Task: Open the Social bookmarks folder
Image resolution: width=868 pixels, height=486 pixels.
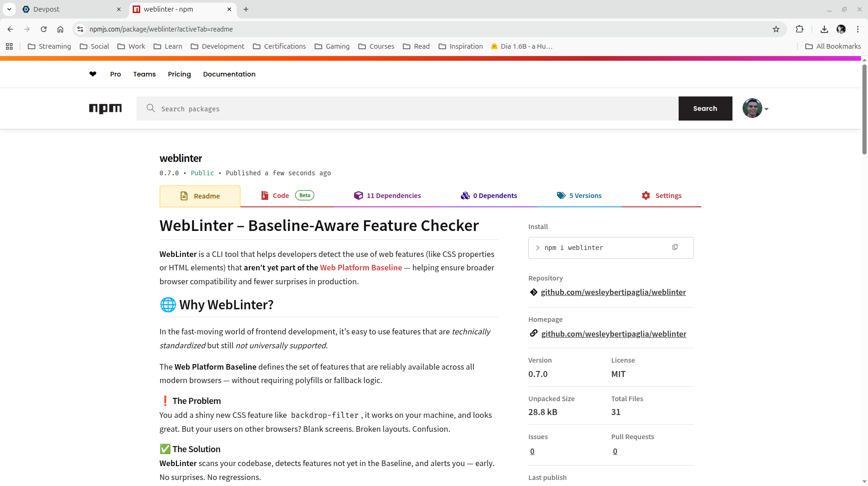Action: coord(94,46)
